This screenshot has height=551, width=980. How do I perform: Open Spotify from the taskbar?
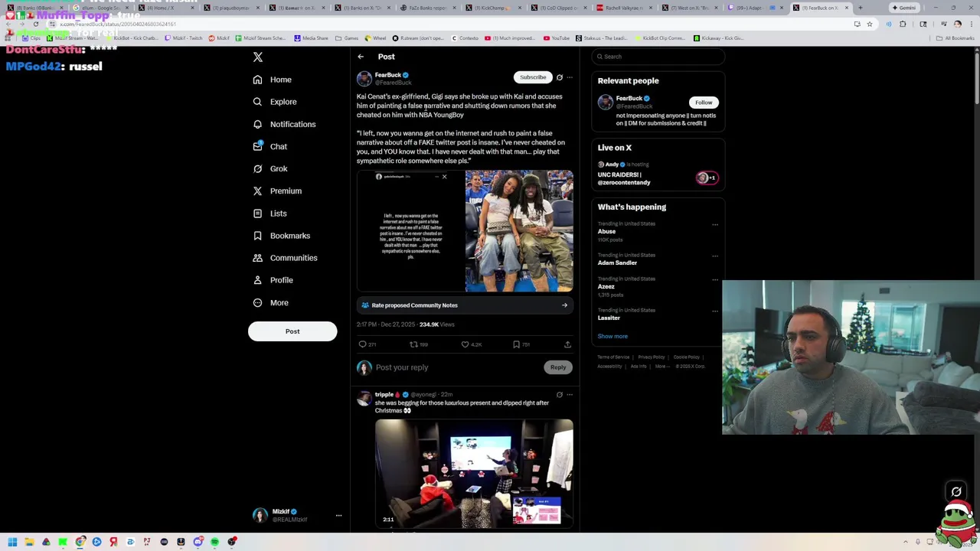pyautogui.click(x=215, y=542)
